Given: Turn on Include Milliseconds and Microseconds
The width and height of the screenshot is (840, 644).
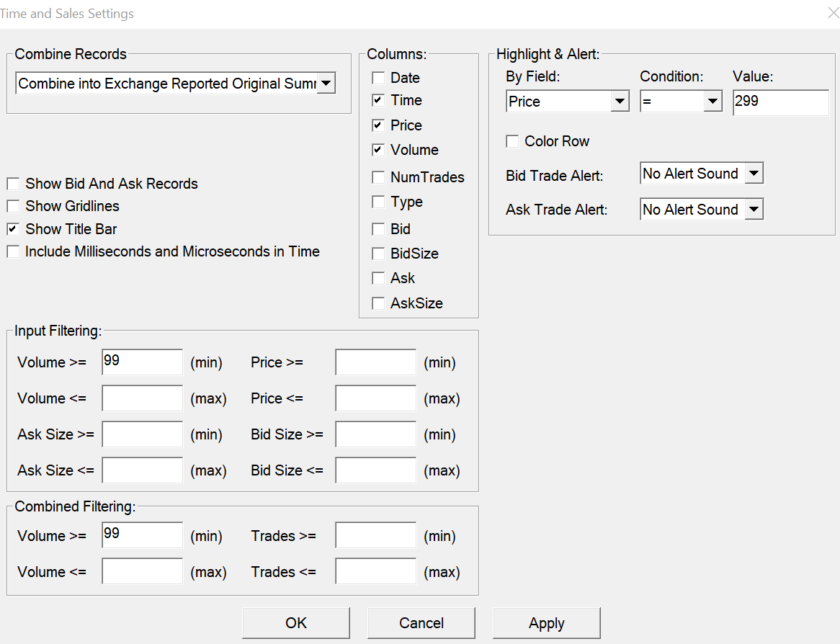Looking at the screenshot, I should (13, 252).
